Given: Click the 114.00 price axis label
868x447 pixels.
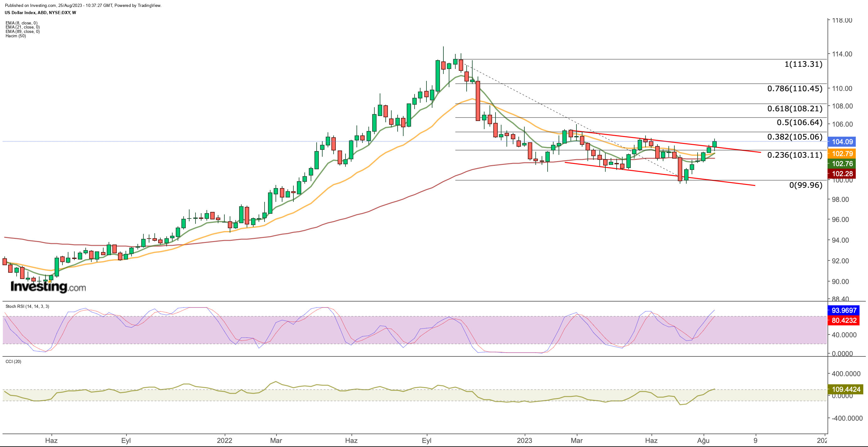Looking at the screenshot, I should point(842,54).
